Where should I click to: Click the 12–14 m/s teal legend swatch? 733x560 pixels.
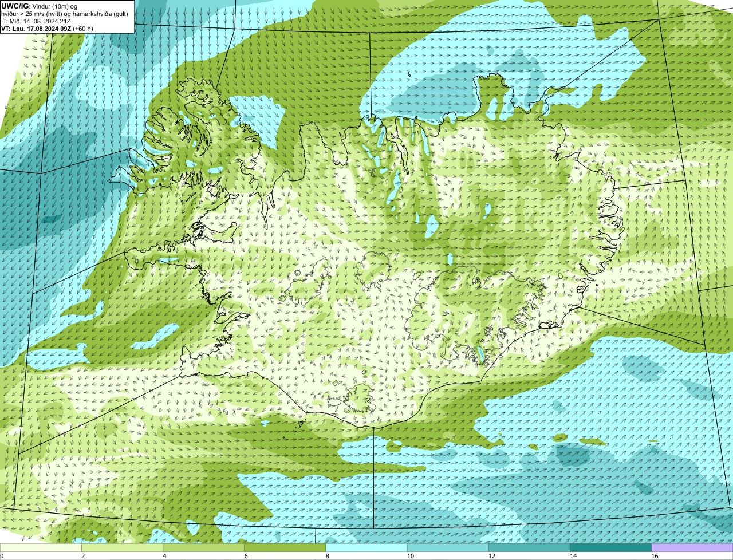click(529, 548)
